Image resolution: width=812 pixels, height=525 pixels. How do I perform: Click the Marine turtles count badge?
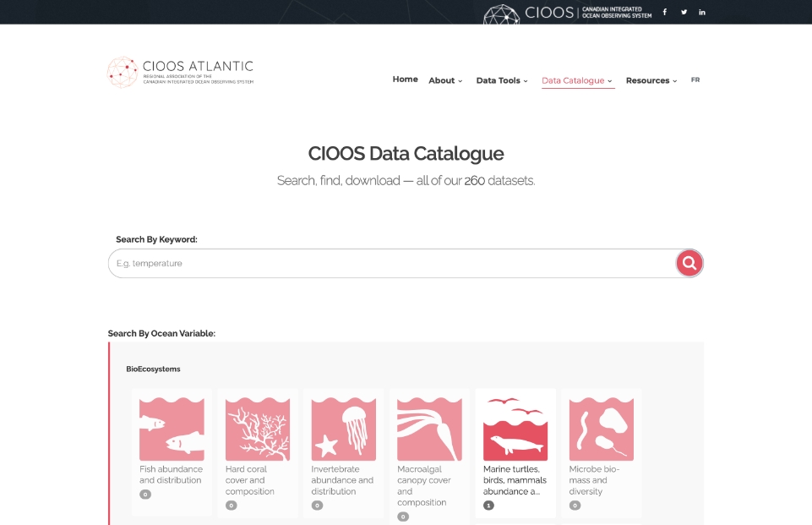pos(488,506)
